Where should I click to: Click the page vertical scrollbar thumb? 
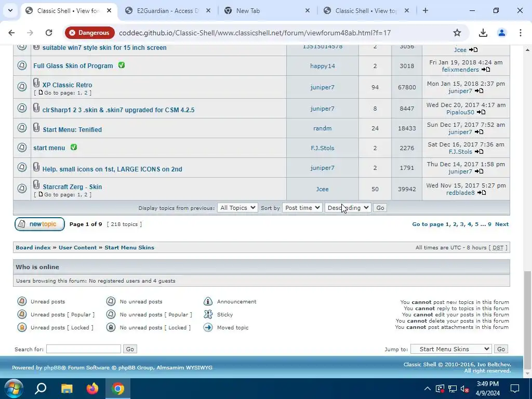coord(527,320)
